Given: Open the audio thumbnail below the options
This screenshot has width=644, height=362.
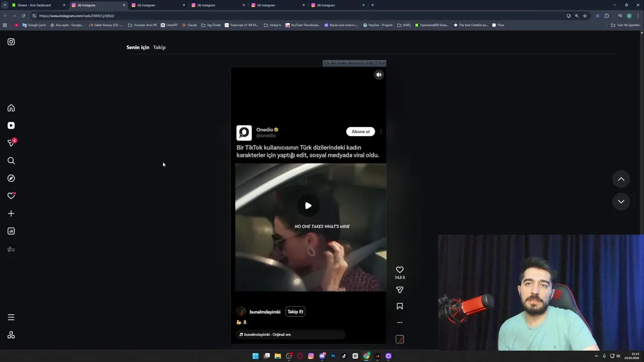Looking at the screenshot, I should pyautogui.click(x=399, y=339).
